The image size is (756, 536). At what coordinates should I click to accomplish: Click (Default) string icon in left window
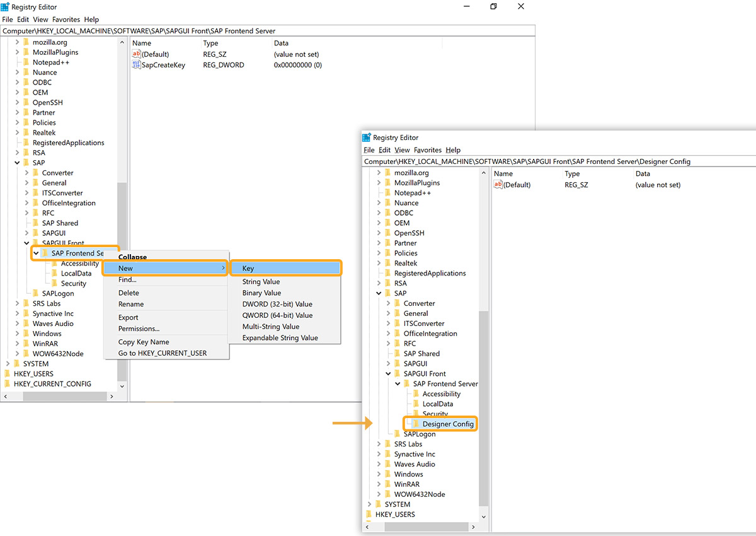pos(137,54)
